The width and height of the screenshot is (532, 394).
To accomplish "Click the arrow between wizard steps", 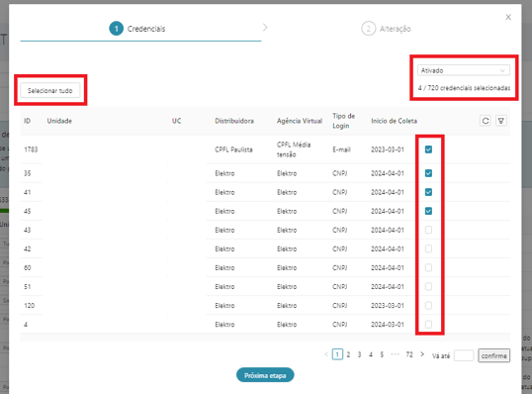I will [265, 28].
